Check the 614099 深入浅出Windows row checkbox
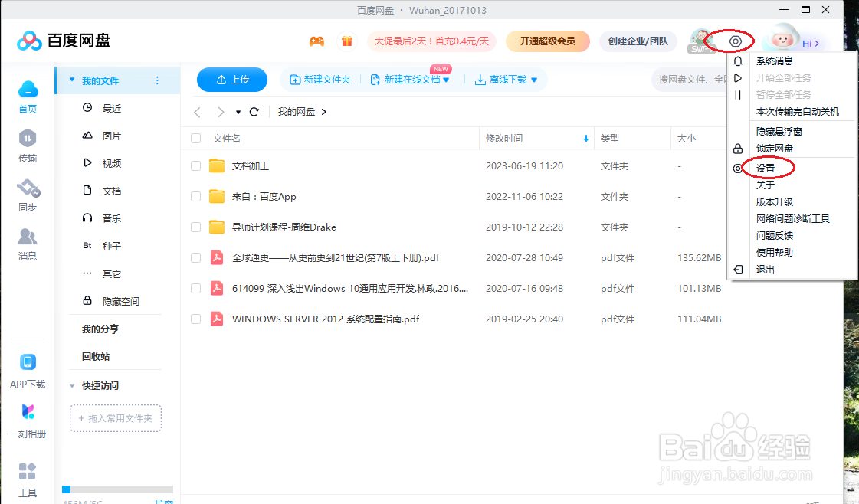The height and width of the screenshot is (504, 859). [195, 288]
